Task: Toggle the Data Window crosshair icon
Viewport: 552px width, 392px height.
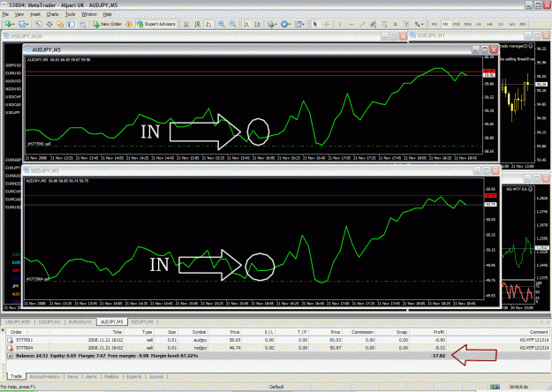Action: click(x=49, y=24)
